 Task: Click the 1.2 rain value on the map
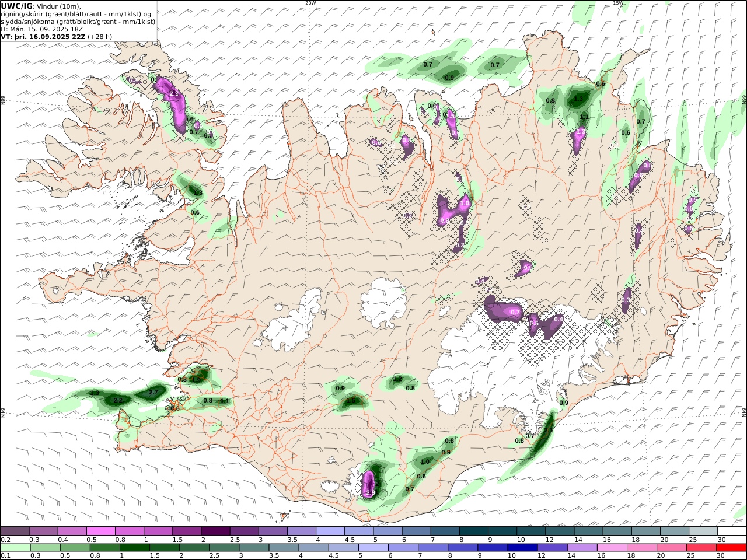click(397, 379)
